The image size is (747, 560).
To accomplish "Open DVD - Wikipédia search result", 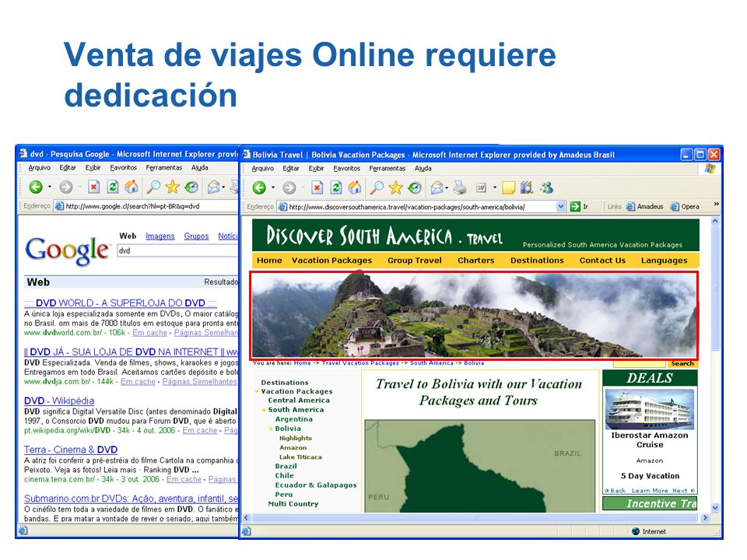I will (59, 401).
